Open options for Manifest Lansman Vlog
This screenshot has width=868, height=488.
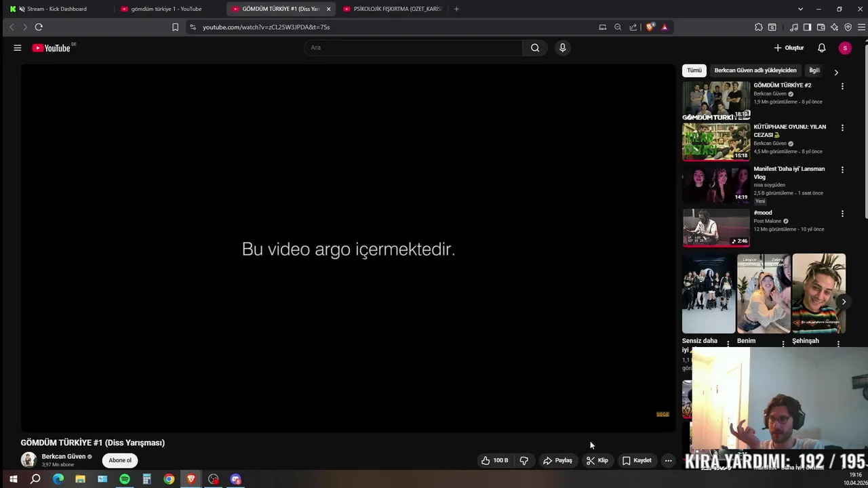842,169
